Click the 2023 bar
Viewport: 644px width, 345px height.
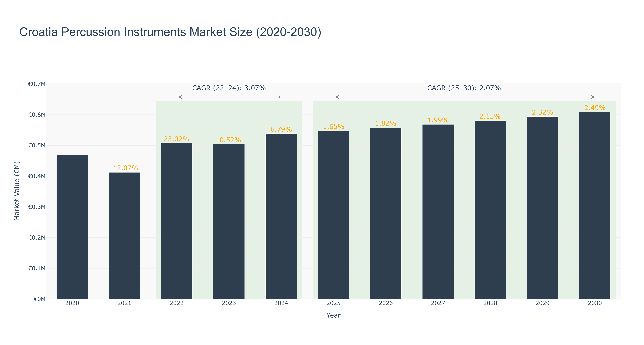(x=229, y=221)
